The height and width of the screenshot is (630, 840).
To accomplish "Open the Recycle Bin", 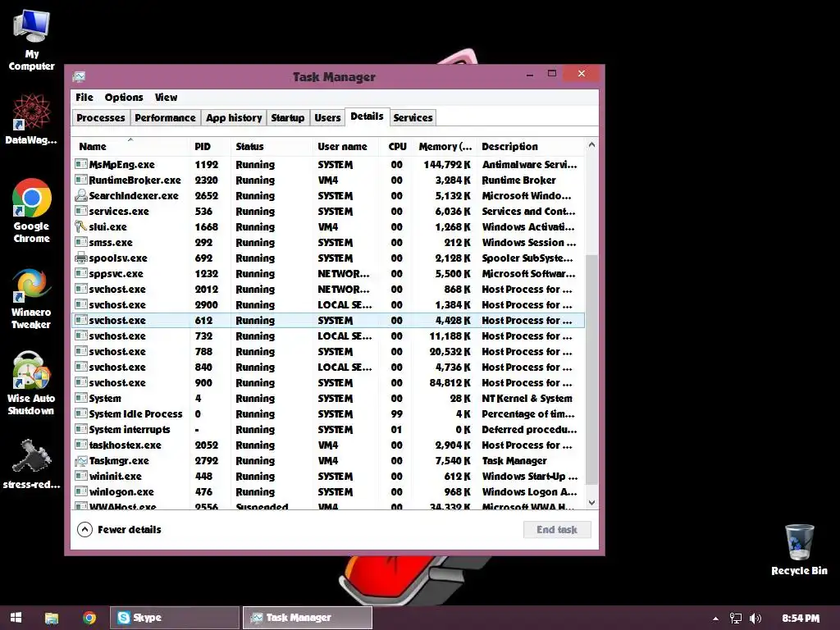I will click(x=799, y=550).
